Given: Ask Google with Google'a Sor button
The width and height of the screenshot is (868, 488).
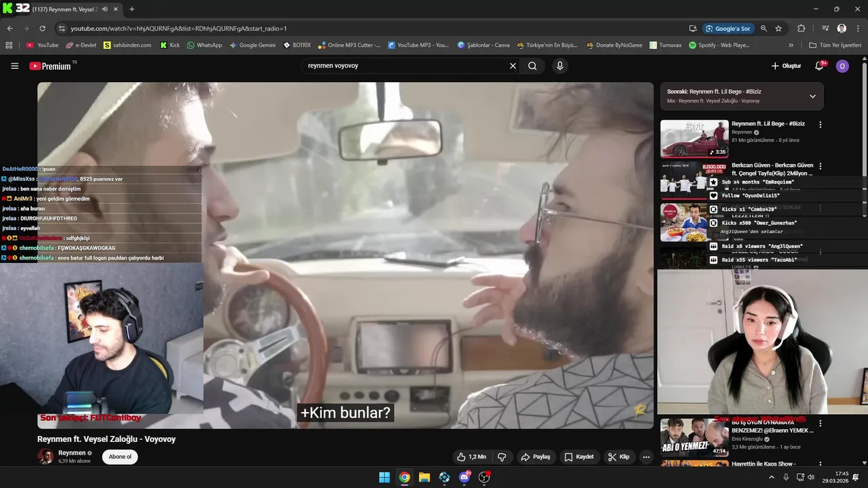Looking at the screenshot, I should coord(728,28).
